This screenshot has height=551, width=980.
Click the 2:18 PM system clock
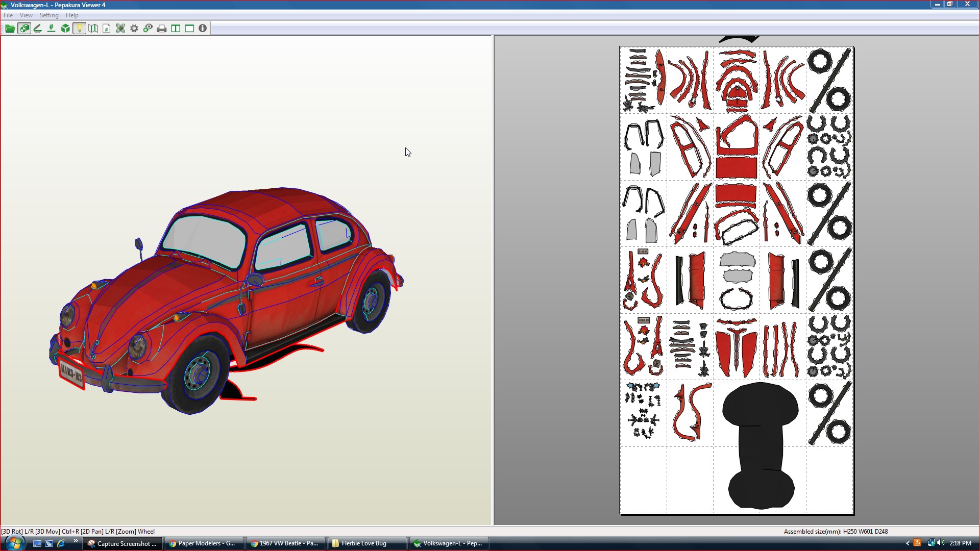[x=960, y=543]
